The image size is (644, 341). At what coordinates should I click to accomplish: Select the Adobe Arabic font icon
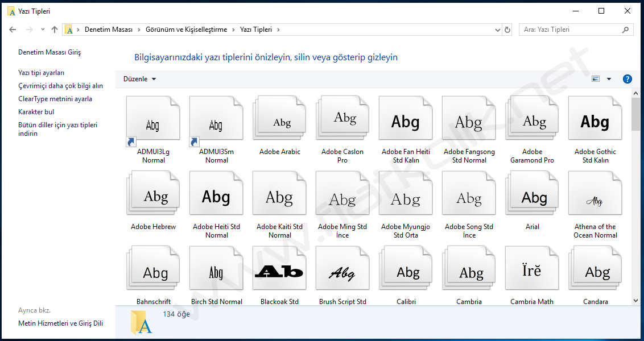pyautogui.click(x=280, y=119)
